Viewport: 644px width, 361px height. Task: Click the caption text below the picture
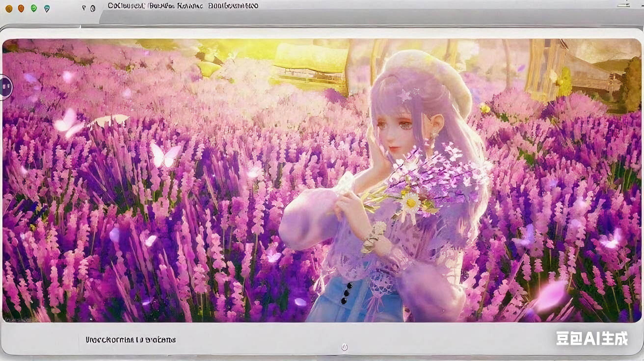pyautogui.click(x=131, y=340)
